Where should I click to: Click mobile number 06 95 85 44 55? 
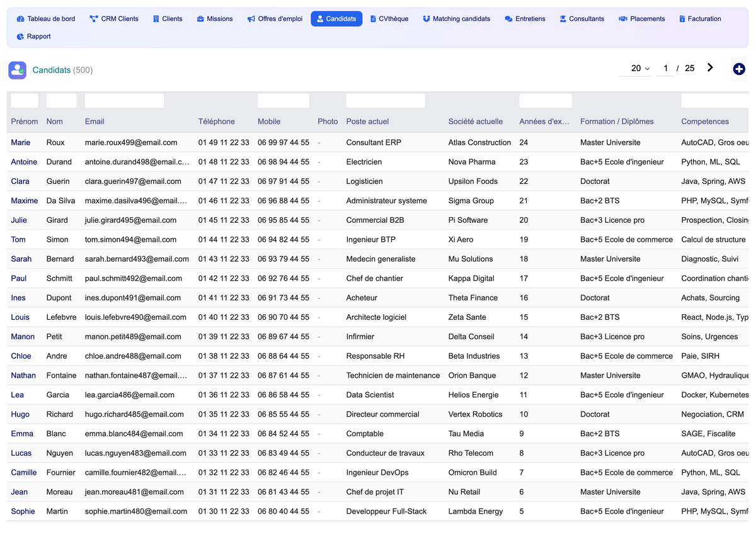(x=283, y=220)
